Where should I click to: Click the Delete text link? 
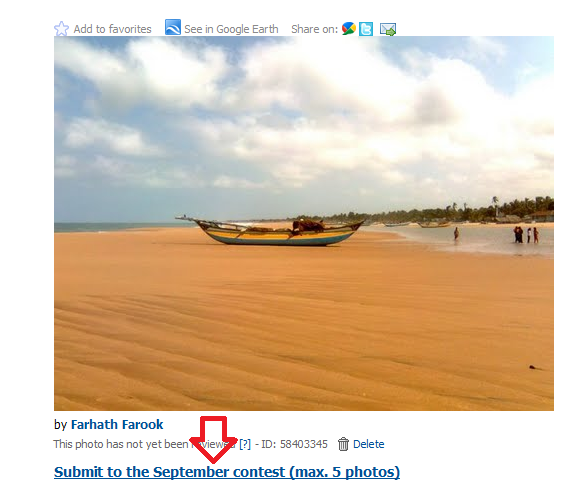(369, 444)
